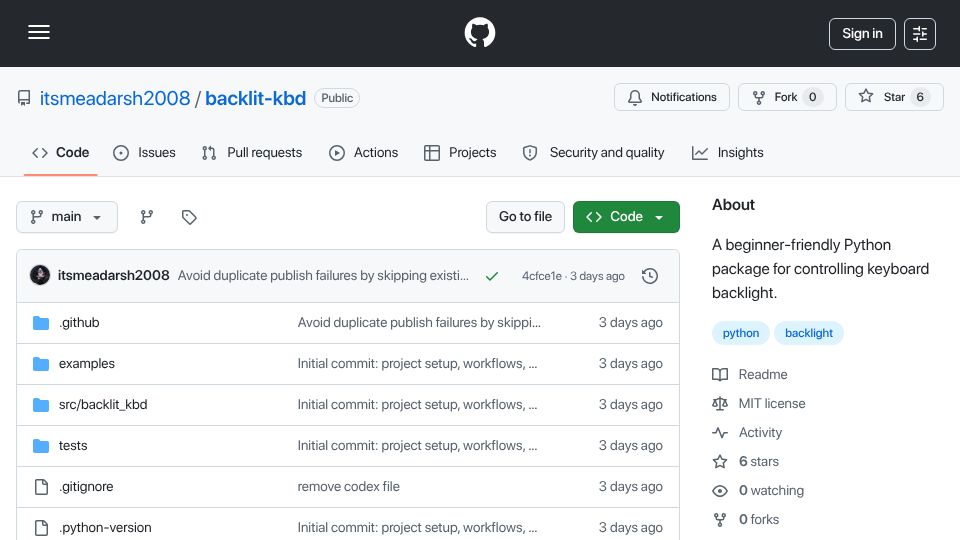
Task: View the 0 forks link
Action: (759, 519)
